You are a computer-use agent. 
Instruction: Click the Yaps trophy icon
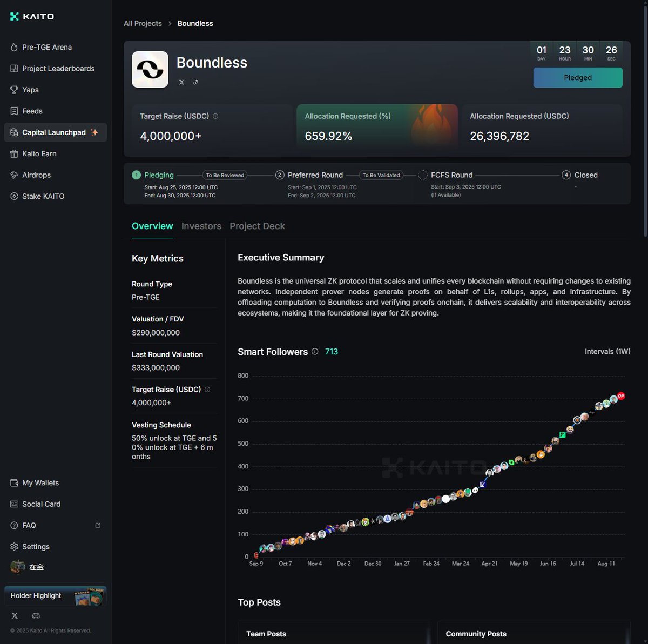14,90
